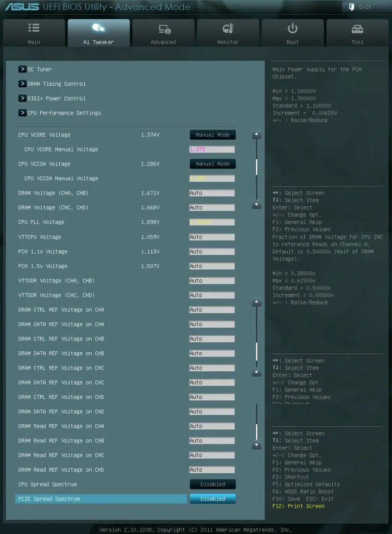This screenshot has width=392, height=534.
Task: Open CPU VCCSA Voltage Manual Mode dropdown
Action: pyautogui.click(x=213, y=164)
